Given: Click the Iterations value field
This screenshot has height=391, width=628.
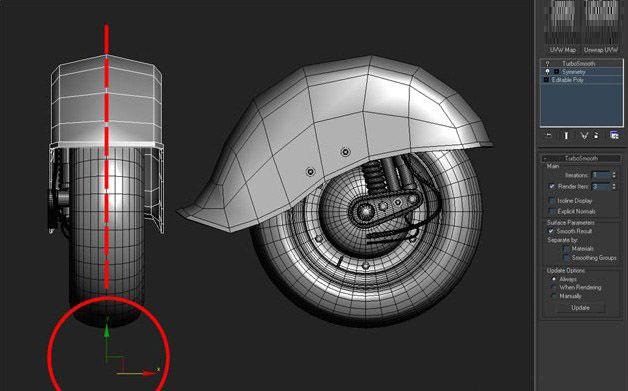Looking at the screenshot, I should (601, 175).
